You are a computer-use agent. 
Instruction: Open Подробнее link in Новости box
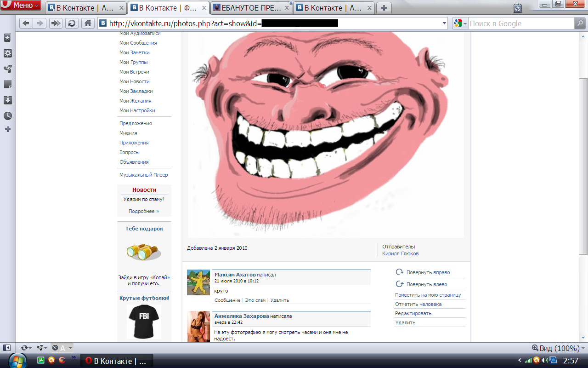pyautogui.click(x=144, y=211)
